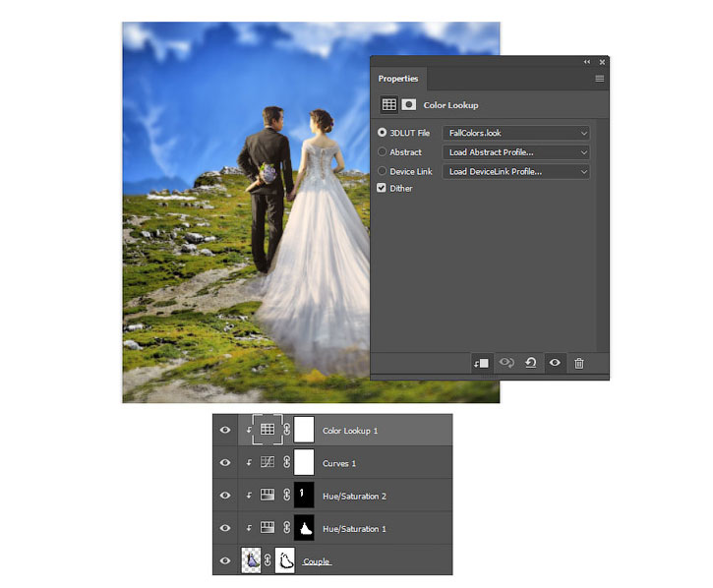Click the mask icon in Properties panel
713x588 pixels.
[409, 105]
